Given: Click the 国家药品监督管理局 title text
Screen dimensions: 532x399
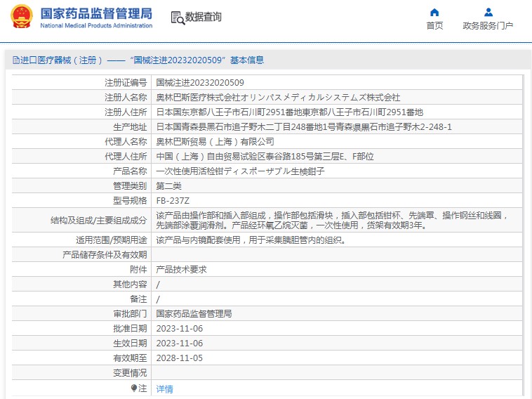Looking at the screenshot, I should (95, 13).
